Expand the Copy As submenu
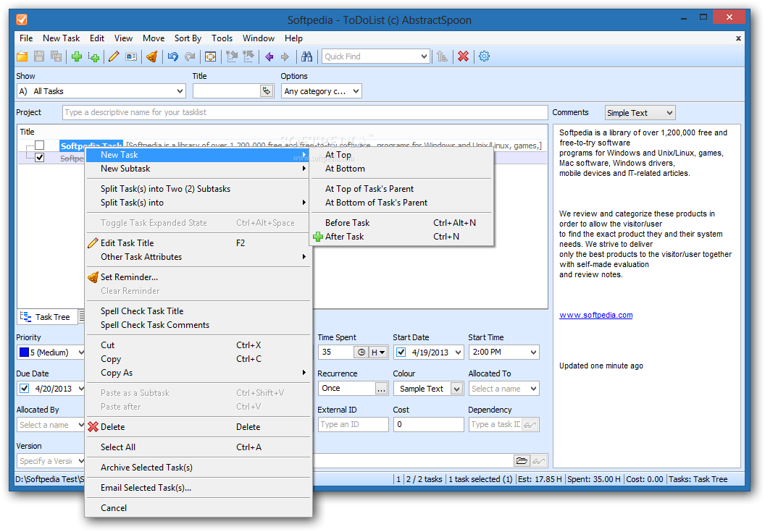The height and width of the screenshot is (532, 765). click(198, 373)
